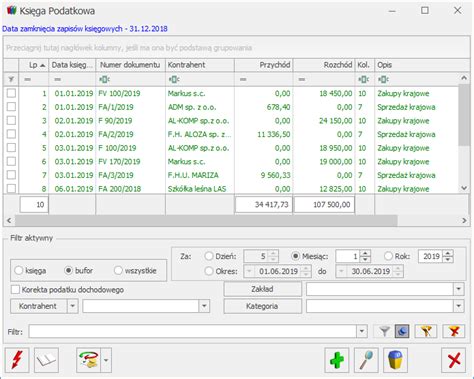The height and width of the screenshot is (379, 474).
Task: Open the book icon button
Action: (x=46, y=360)
